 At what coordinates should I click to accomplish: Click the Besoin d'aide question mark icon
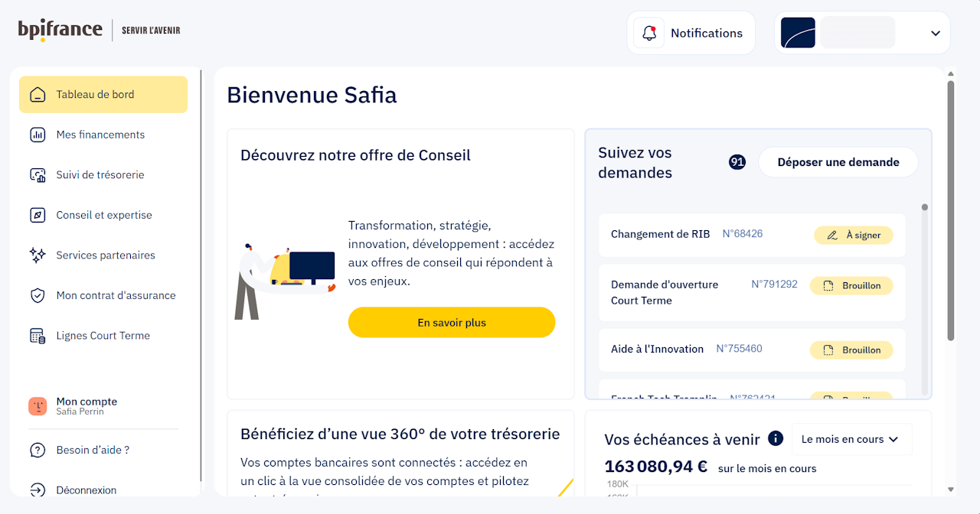pos(38,450)
